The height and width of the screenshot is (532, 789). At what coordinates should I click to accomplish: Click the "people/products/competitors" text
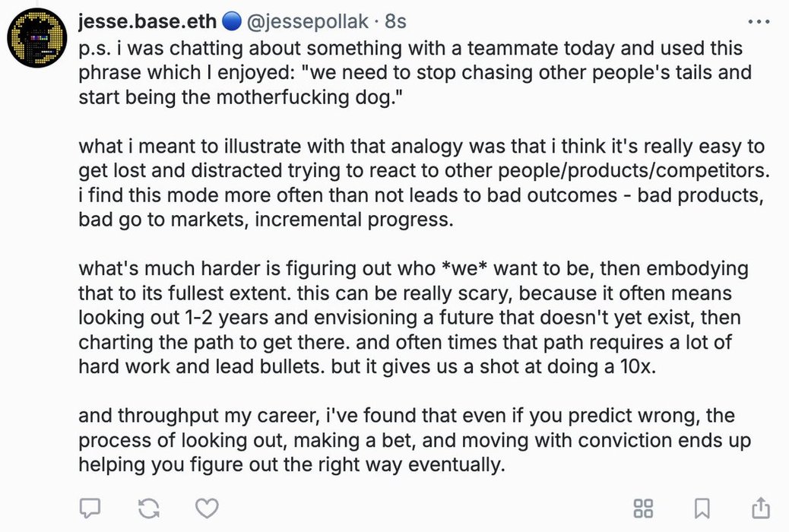[632, 171]
